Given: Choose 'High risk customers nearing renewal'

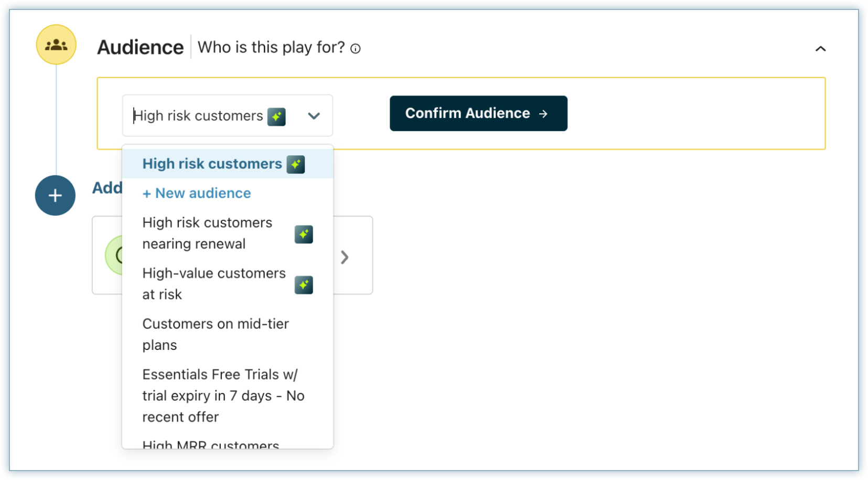Looking at the screenshot, I should pyautogui.click(x=207, y=233).
